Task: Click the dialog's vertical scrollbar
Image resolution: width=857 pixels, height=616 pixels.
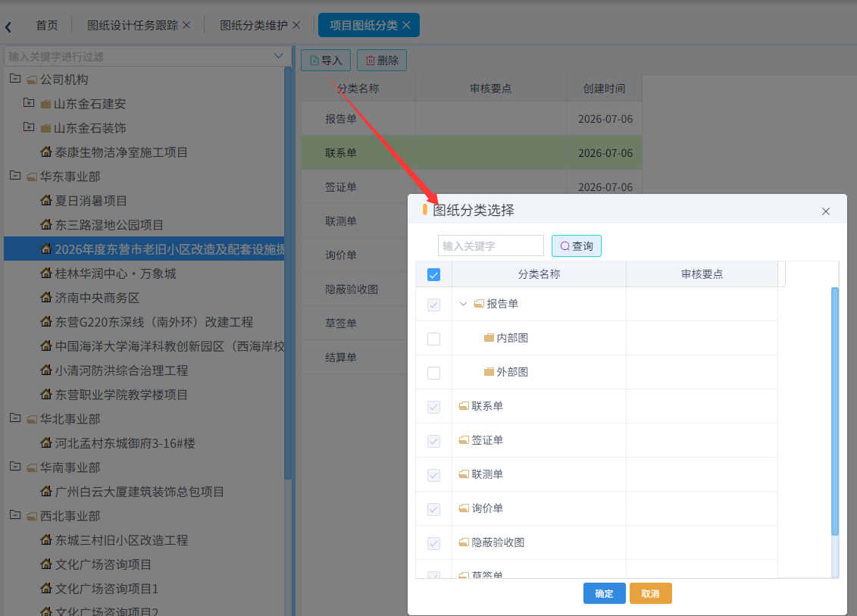Action: click(834, 411)
